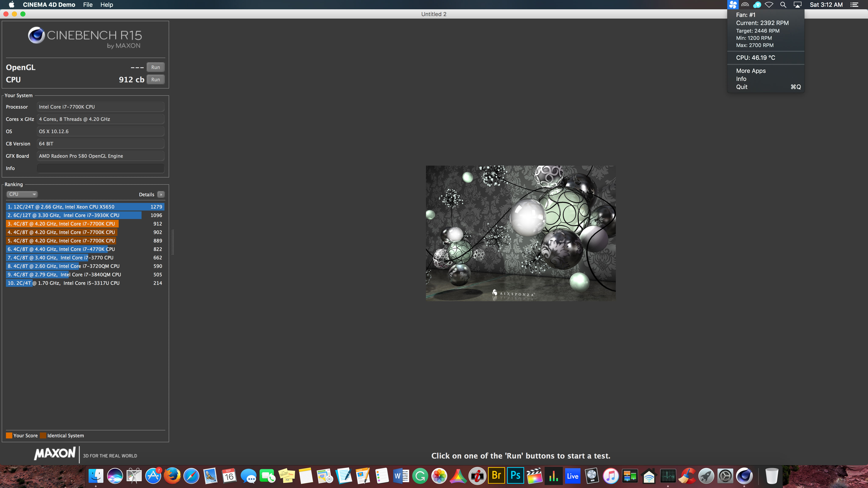This screenshot has height=488, width=868.
Task: Open Logic Pro dock icon
Action: 592,476
